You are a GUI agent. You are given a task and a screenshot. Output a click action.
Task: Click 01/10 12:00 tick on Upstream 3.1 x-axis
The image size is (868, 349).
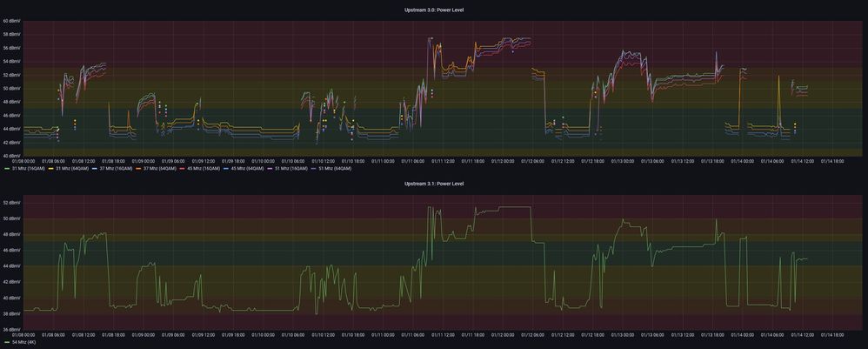[322, 334]
